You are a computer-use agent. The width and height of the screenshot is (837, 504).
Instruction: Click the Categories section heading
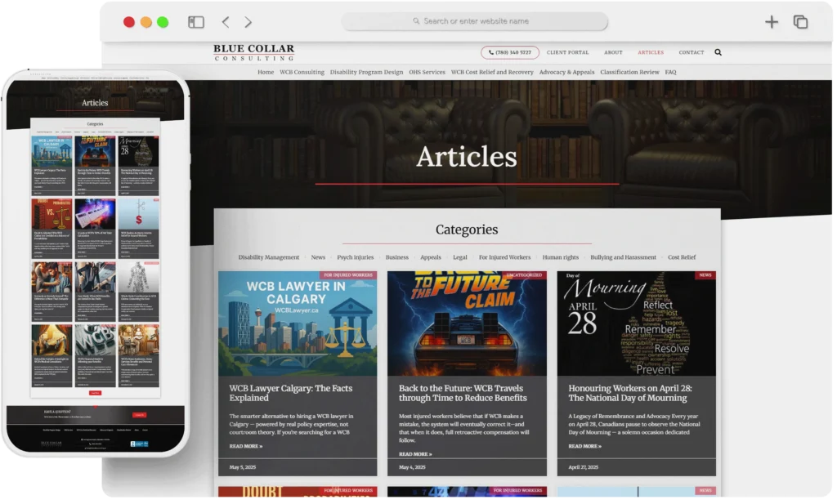pos(467,230)
